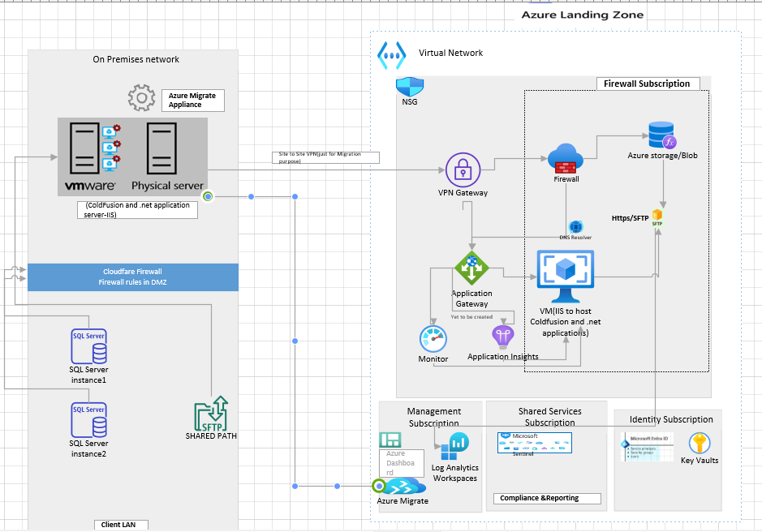Image resolution: width=762 pixels, height=532 pixels.
Task: Select the VPN Gateway icon
Action: coord(462,171)
